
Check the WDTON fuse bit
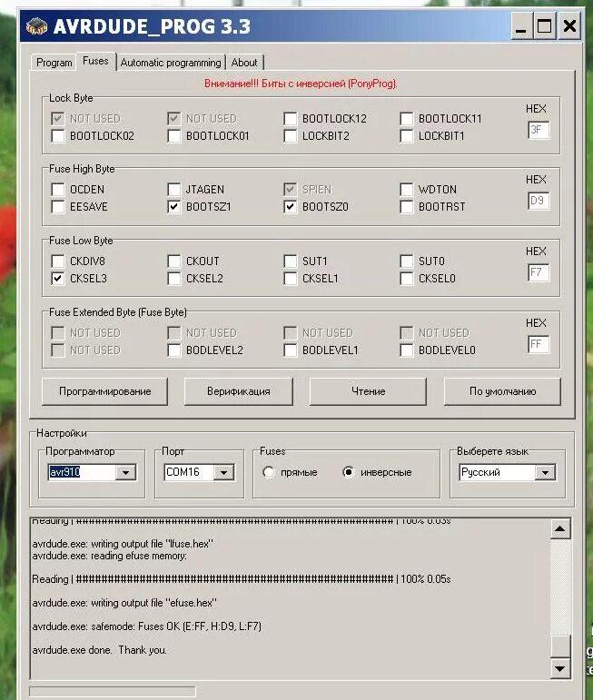(406, 190)
